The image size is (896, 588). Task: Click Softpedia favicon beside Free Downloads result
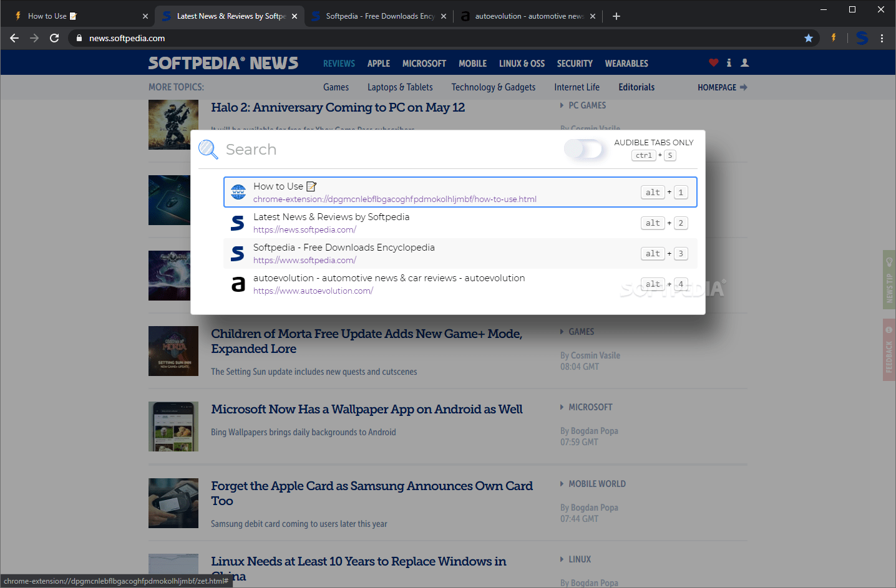pos(238,253)
